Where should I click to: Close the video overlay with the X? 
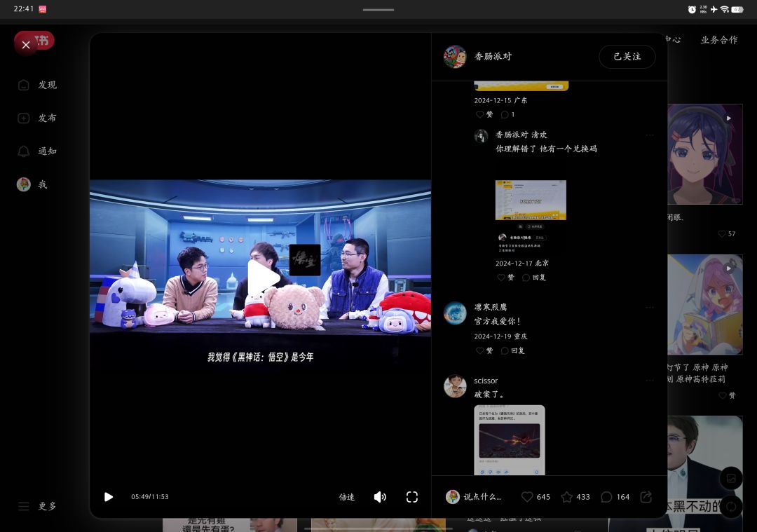26,45
